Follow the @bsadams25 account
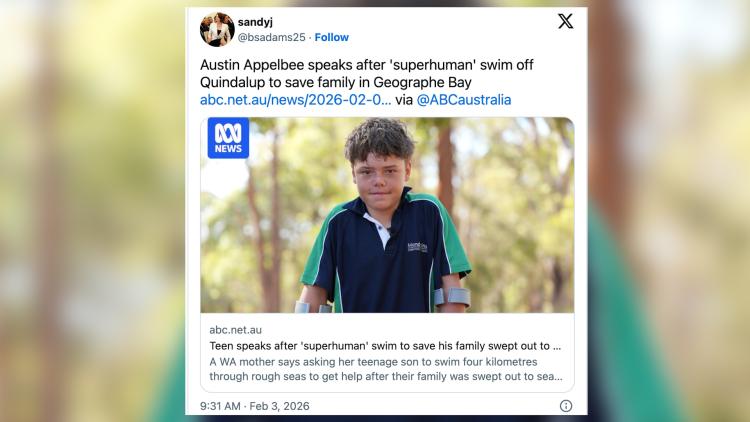 pos(332,37)
